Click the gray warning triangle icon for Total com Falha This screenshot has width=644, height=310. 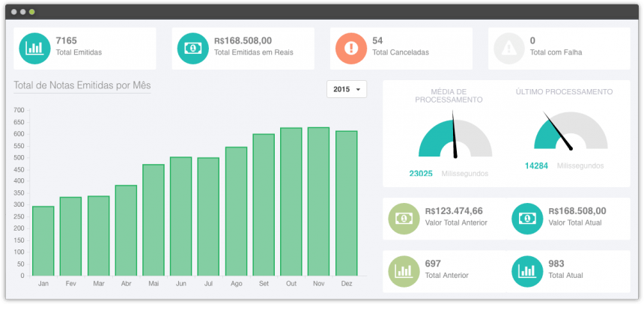click(x=509, y=49)
